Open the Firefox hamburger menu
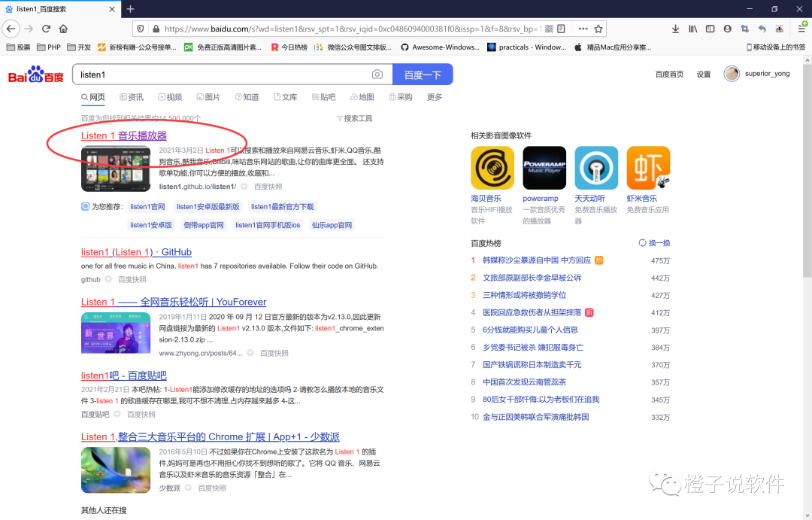The width and height of the screenshot is (812, 520). tap(801, 29)
